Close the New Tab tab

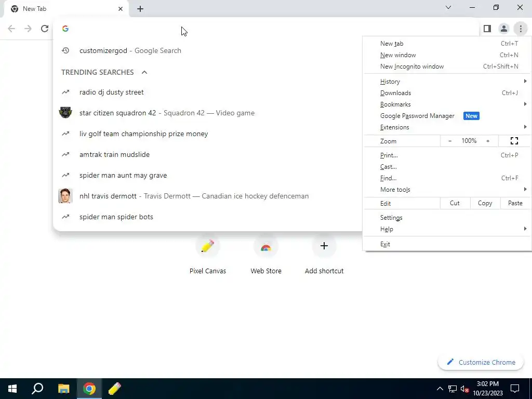click(x=121, y=9)
